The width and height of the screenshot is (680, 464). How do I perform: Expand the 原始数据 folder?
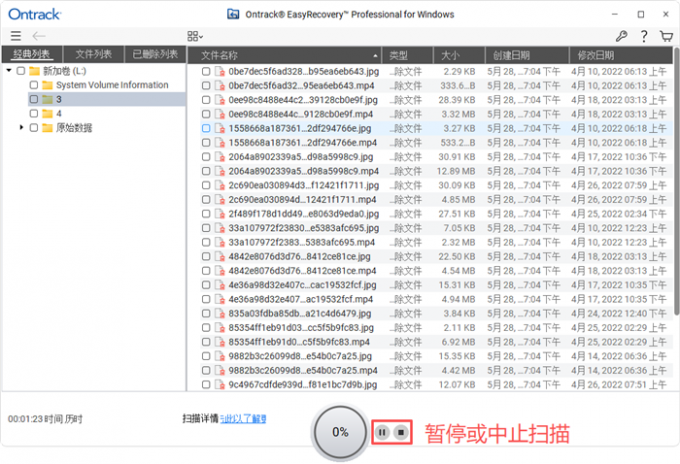21,127
